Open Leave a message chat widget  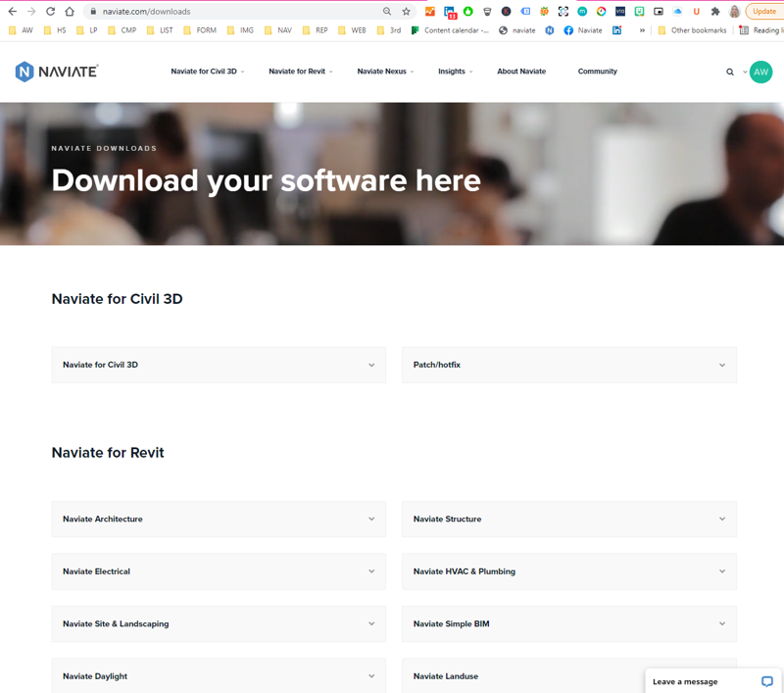(x=713, y=681)
